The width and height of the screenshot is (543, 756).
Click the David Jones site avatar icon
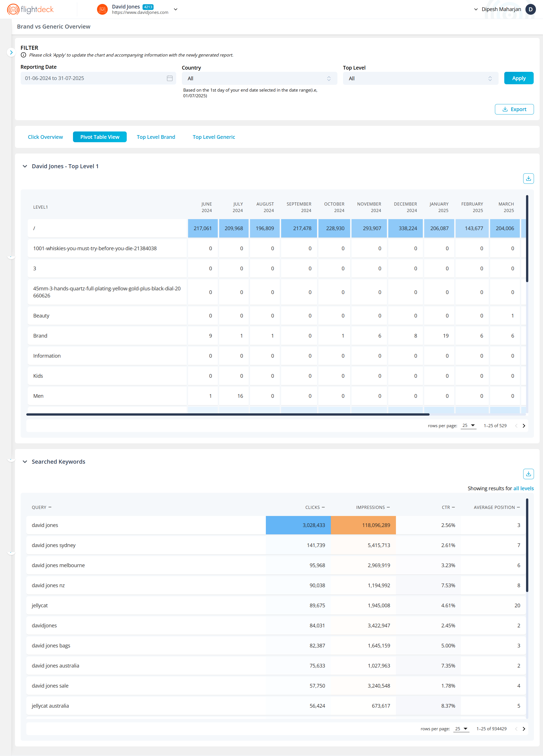point(102,9)
